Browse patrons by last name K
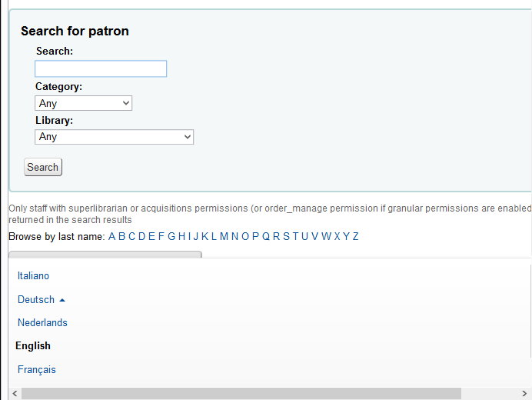This screenshot has width=532, height=400. point(204,236)
